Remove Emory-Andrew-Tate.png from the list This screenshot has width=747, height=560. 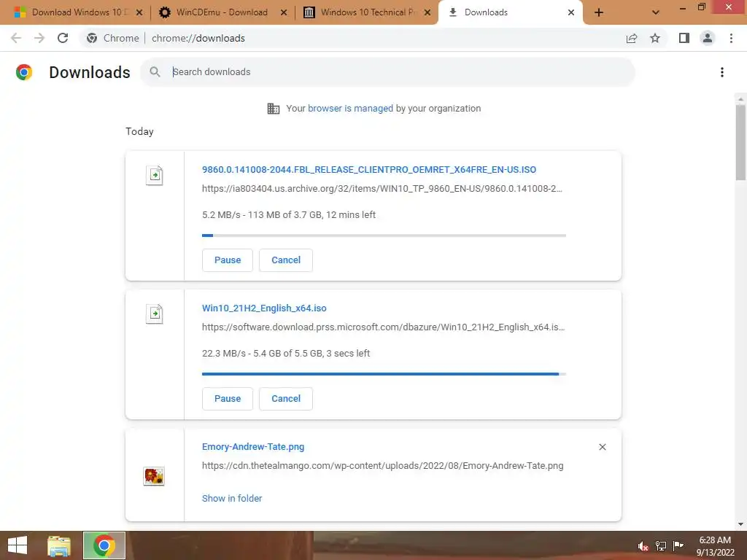[602, 447]
